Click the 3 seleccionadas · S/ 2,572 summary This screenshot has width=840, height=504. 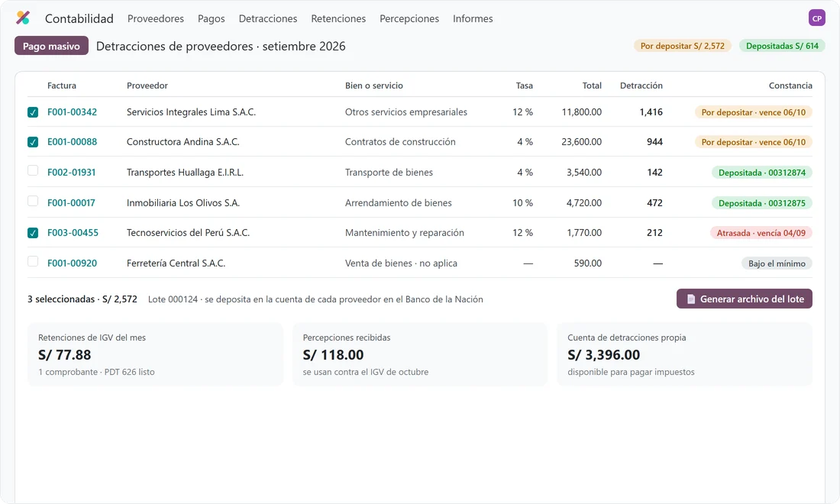pyautogui.click(x=82, y=299)
